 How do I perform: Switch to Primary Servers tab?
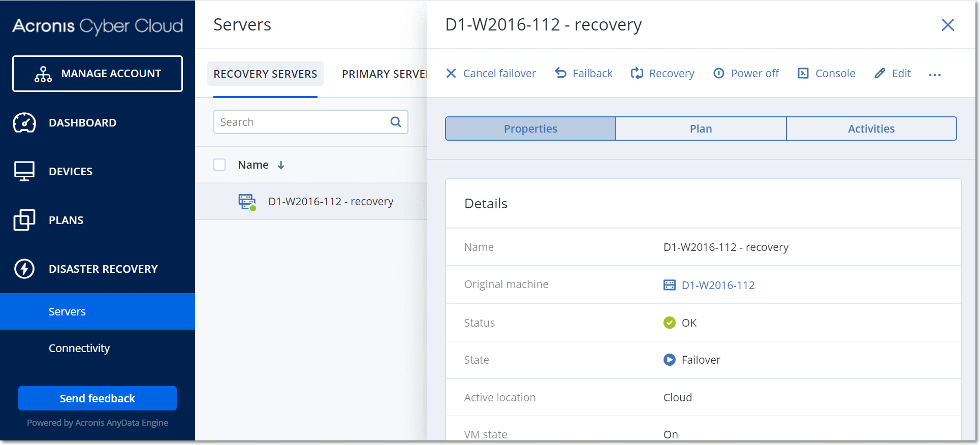pyautogui.click(x=384, y=74)
